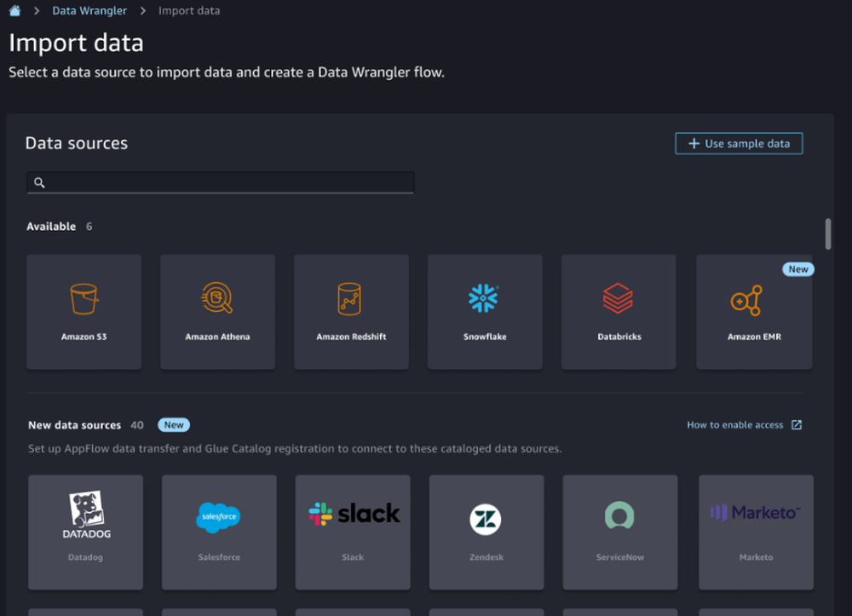Click the New badge beside New data sources
Viewport: 852px width, 616px height.
click(x=173, y=425)
